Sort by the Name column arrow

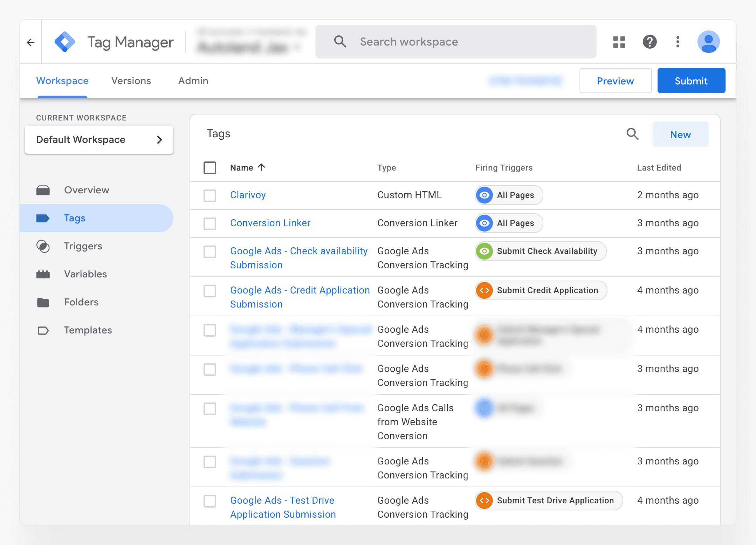[x=262, y=167]
